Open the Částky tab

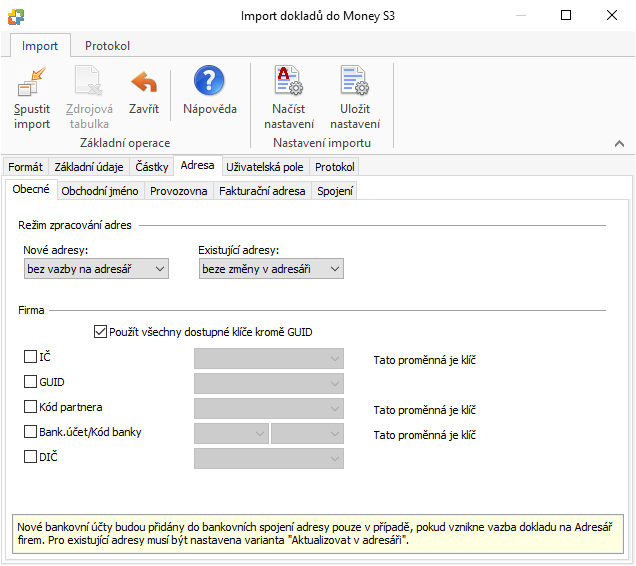click(152, 167)
